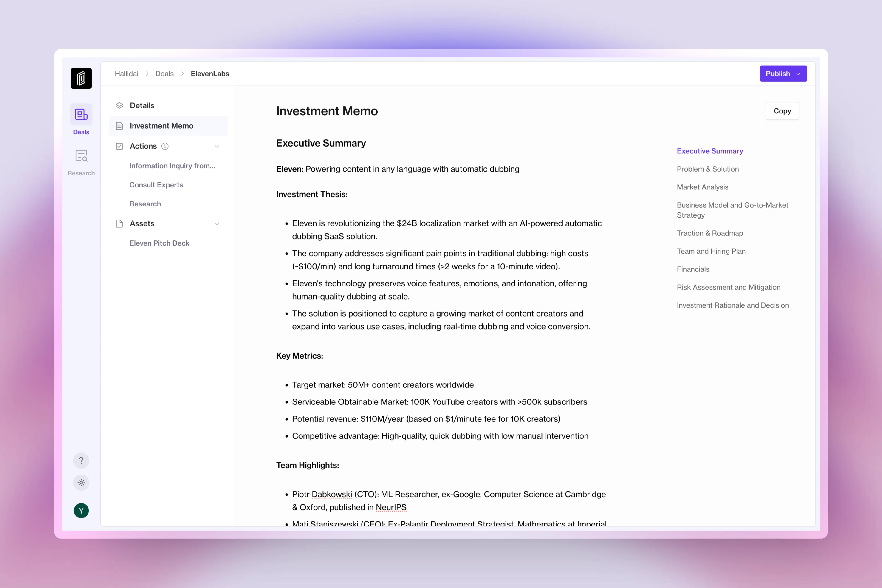This screenshot has height=588, width=882.
Task: Collapse the Actions section chevron
Action: tap(217, 147)
